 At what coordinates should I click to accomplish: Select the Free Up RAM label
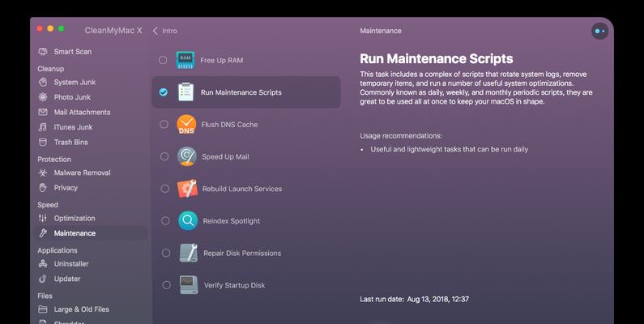point(221,61)
